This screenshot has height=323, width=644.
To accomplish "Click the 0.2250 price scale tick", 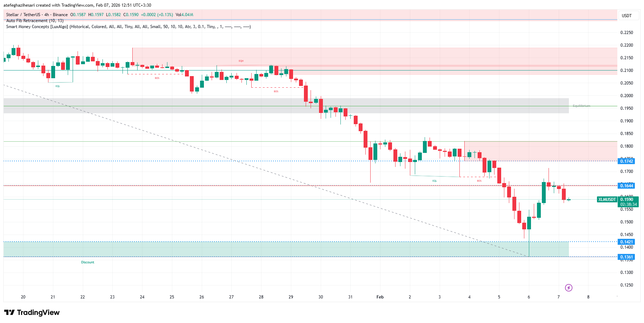I will [626, 33].
